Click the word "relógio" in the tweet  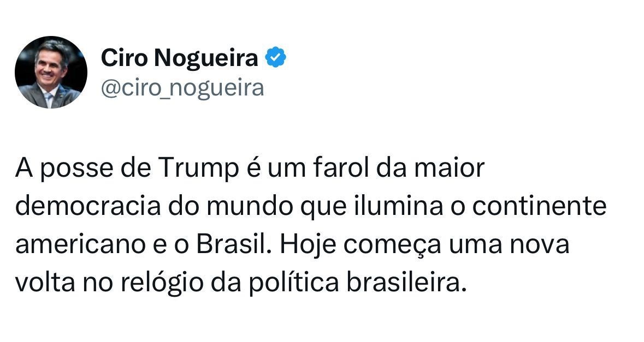[162, 284]
